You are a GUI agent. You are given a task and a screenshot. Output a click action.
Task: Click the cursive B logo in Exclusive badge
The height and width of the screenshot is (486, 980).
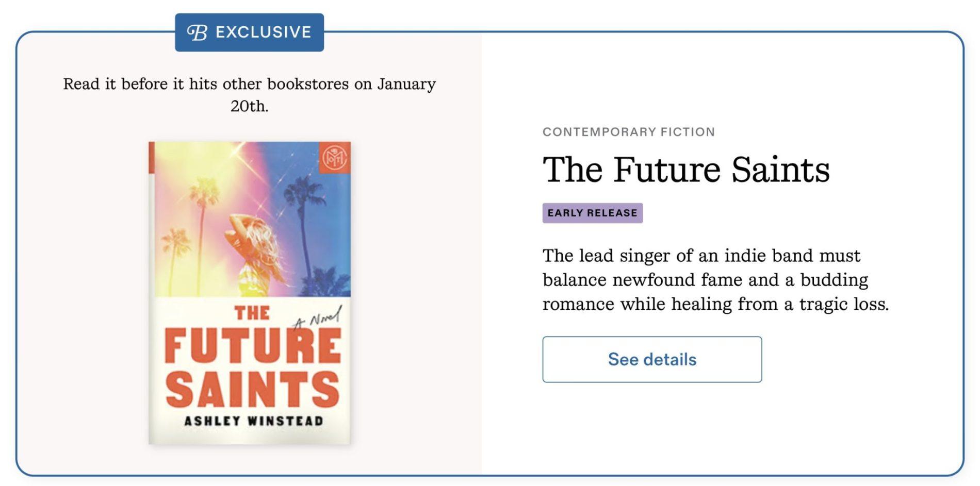click(x=197, y=32)
